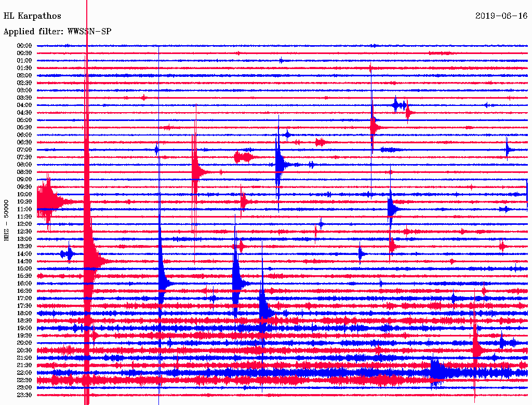Click the 'HHZ - 50000' axis label
The height and width of the screenshot is (405, 532).
(6, 221)
